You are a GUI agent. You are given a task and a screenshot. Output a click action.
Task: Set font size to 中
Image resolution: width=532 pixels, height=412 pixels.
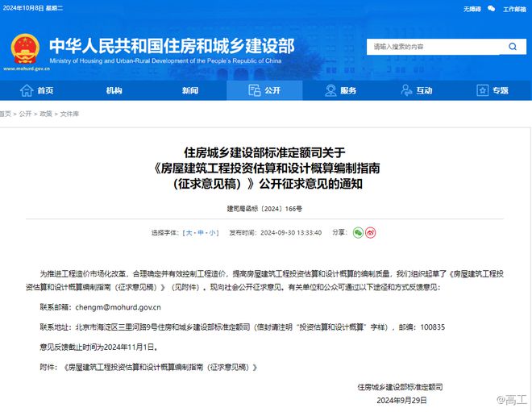point(201,232)
